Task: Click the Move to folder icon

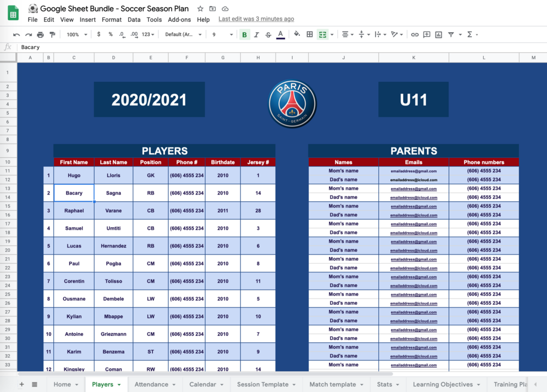Action: (212, 9)
